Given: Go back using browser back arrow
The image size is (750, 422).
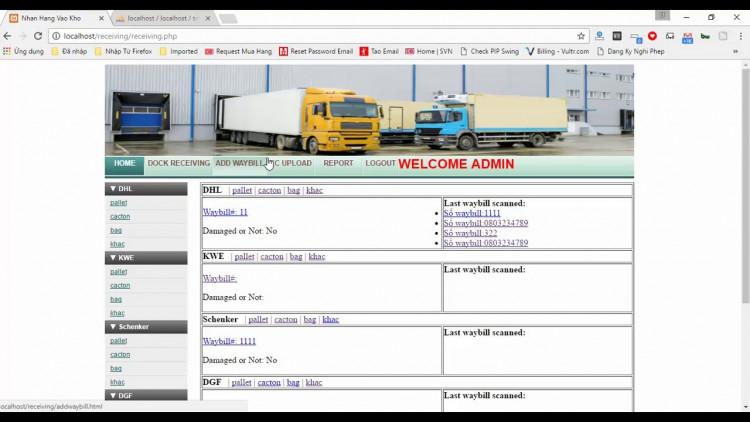Looking at the screenshot, I should (x=7, y=36).
